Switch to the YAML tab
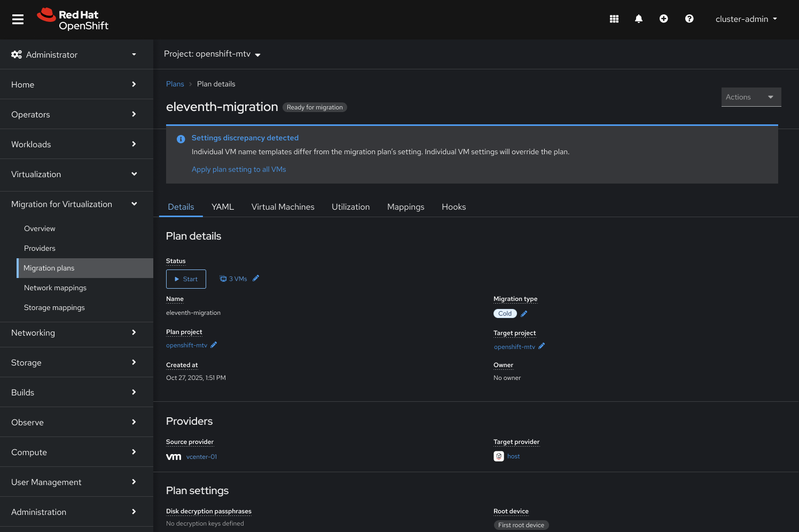Viewport: 799px width, 532px height. (x=222, y=207)
